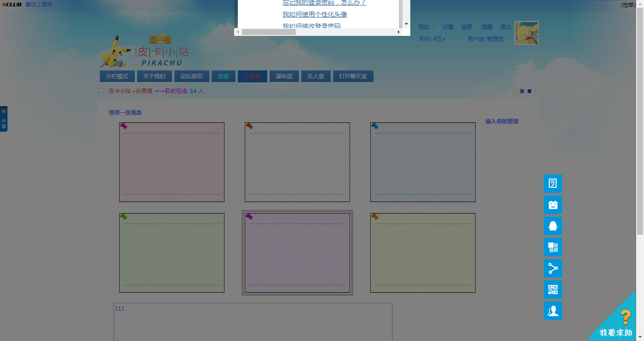This screenshot has width=644, height=341.
Task: Click the 退出 logout link
Action: coord(506,27)
